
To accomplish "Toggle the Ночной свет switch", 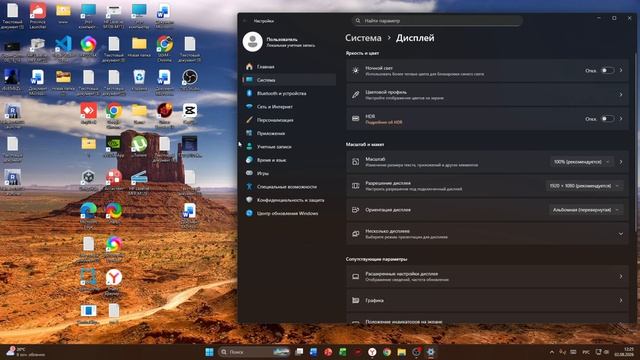I will [x=607, y=70].
